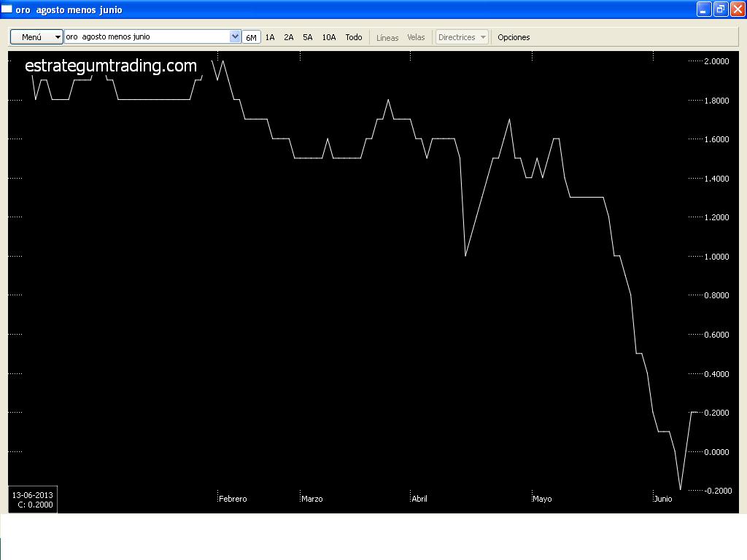Restore down the chart window
The width and height of the screenshot is (747, 560).
point(721,9)
